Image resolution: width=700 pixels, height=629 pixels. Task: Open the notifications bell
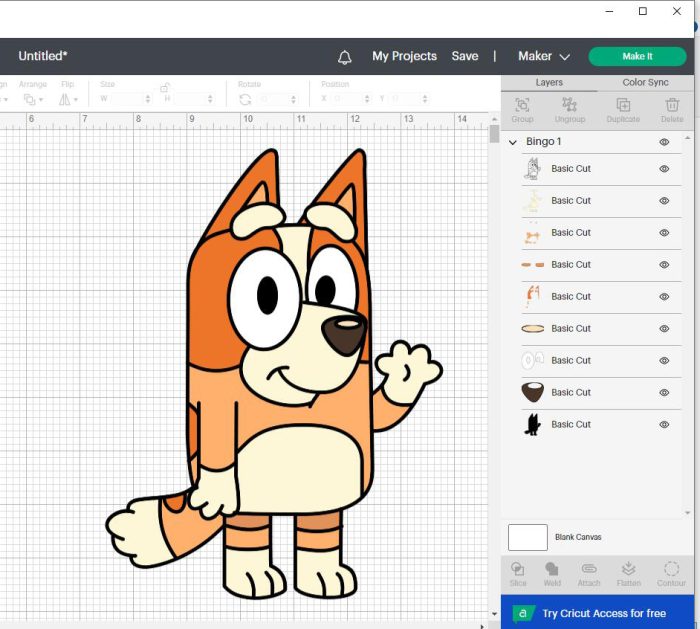[344, 57]
